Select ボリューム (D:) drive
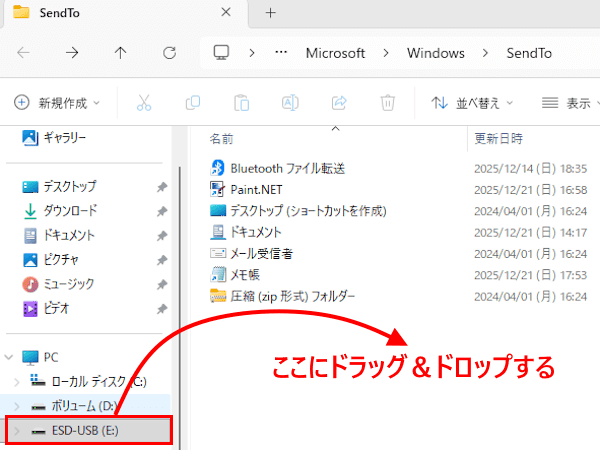Screen dimensions: 600x450 click(x=74, y=406)
